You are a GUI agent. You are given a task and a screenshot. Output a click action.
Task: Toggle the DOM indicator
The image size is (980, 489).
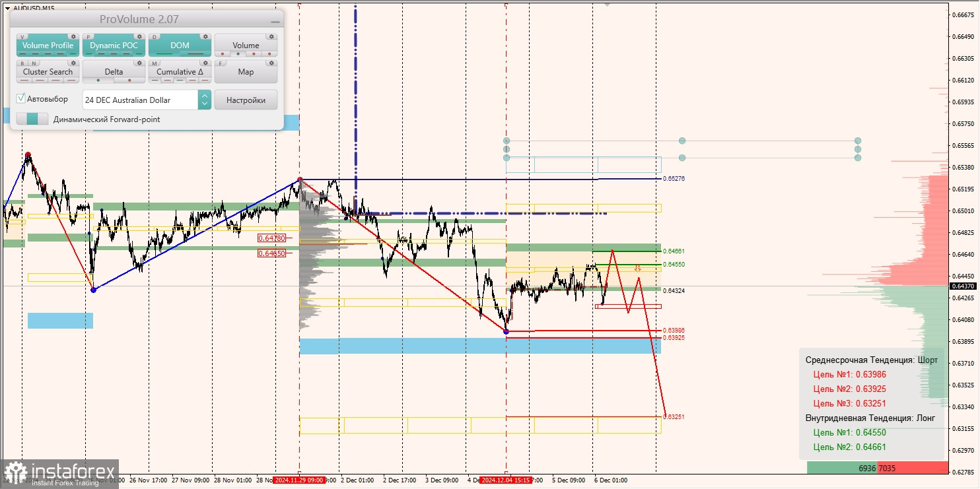click(180, 46)
